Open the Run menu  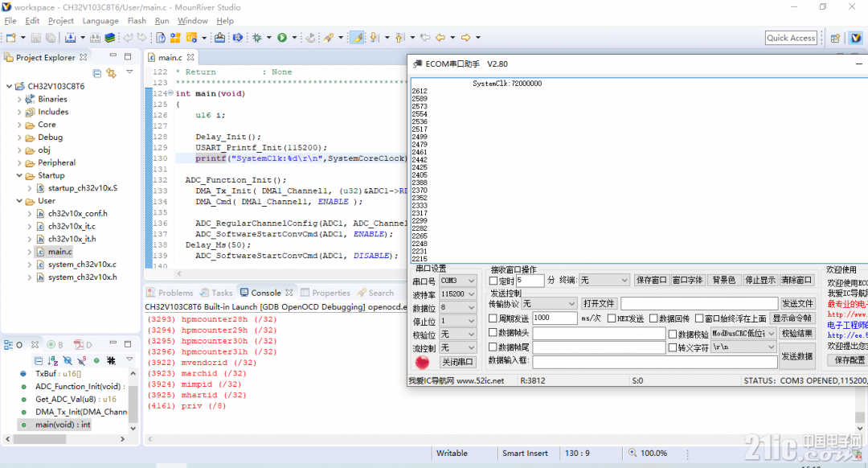(x=162, y=20)
